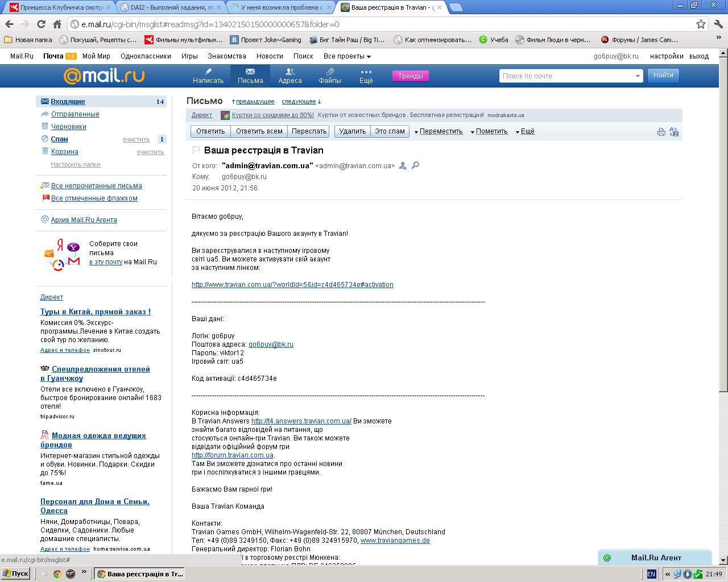Show Все непрочитанные письма
The width and height of the screenshot is (728, 582).
(x=97, y=186)
